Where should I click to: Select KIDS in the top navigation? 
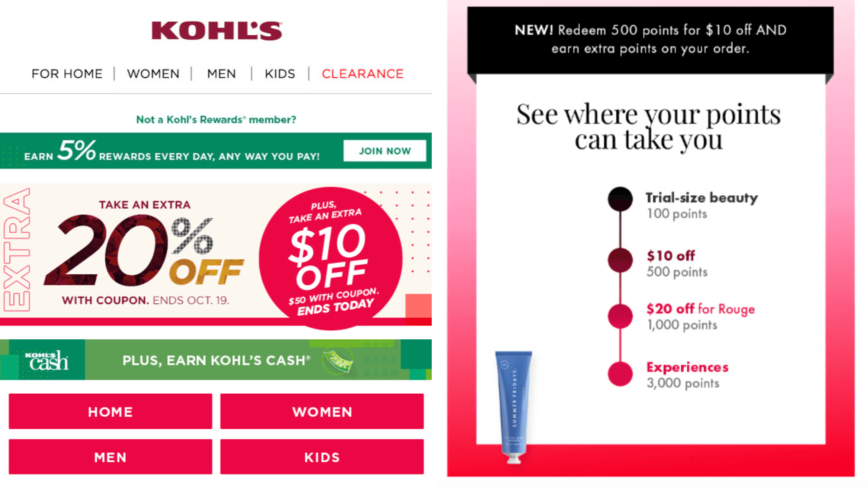(279, 73)
